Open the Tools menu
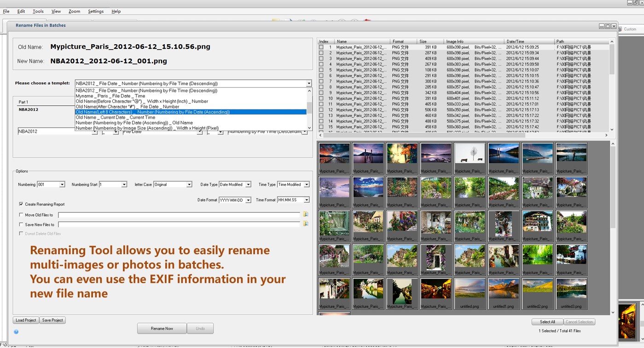Viewport: 644px width, 348px height. point(38,11)
